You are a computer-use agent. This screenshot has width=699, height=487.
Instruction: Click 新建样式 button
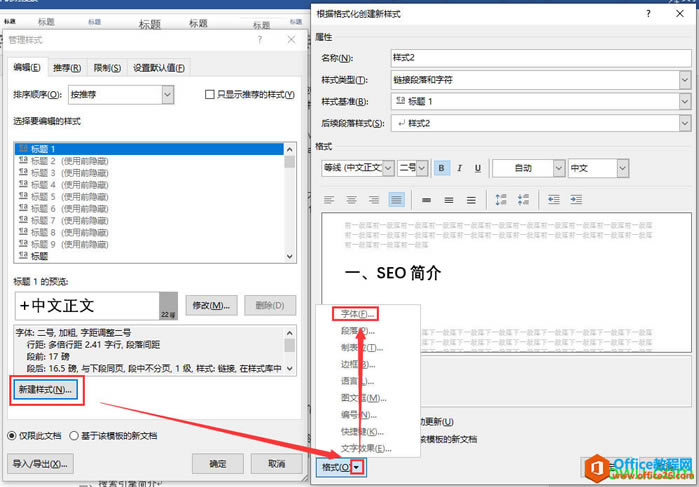tap(45, 390)
